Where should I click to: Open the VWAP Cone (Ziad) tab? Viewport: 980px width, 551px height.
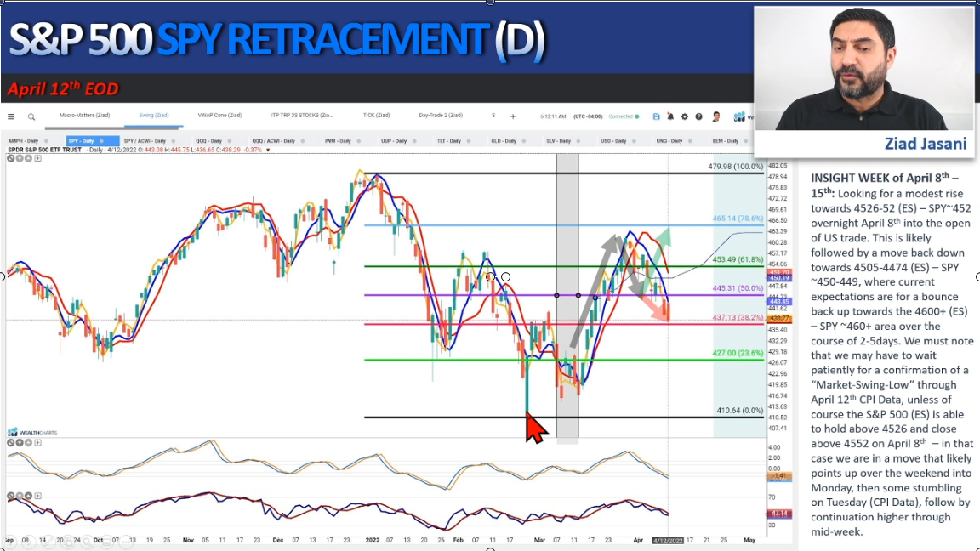click(x=220, y=116)
